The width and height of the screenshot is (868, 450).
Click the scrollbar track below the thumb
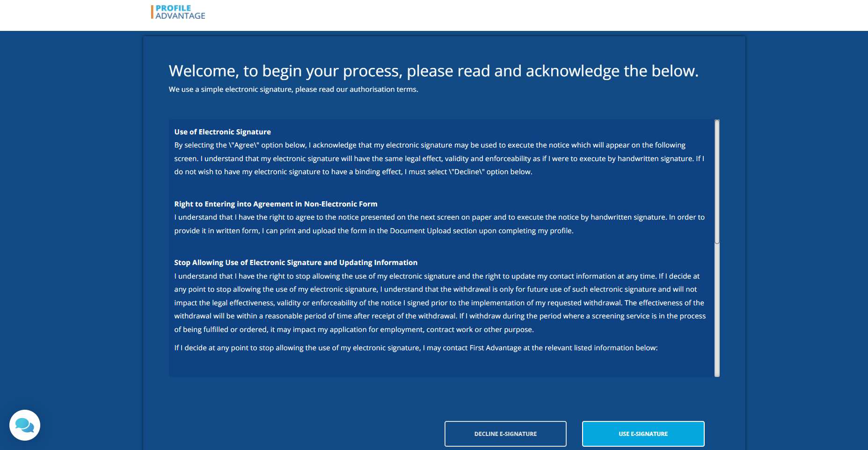pyautogui.click(x=716, y=309)
